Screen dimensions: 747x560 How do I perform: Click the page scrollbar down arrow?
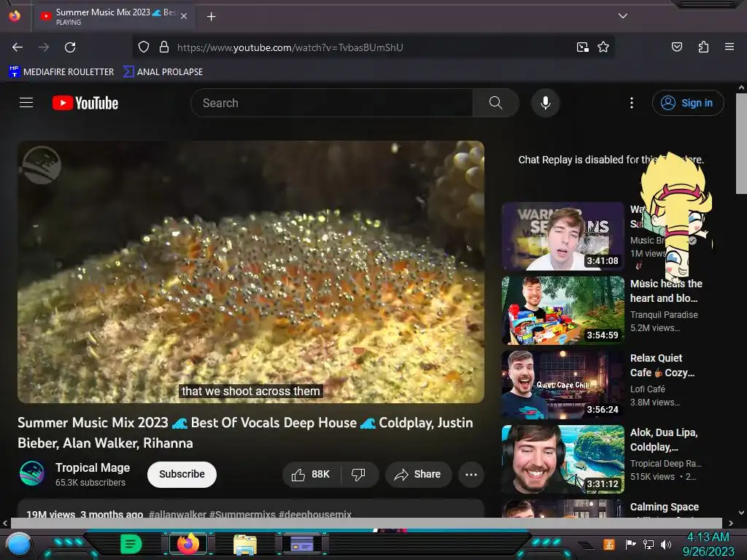click(741, 513)
